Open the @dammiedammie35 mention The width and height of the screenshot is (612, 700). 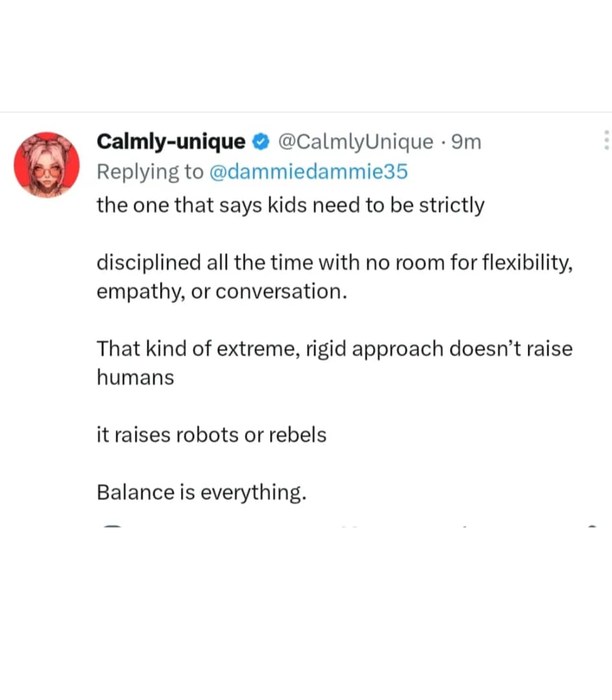(310, 171)
